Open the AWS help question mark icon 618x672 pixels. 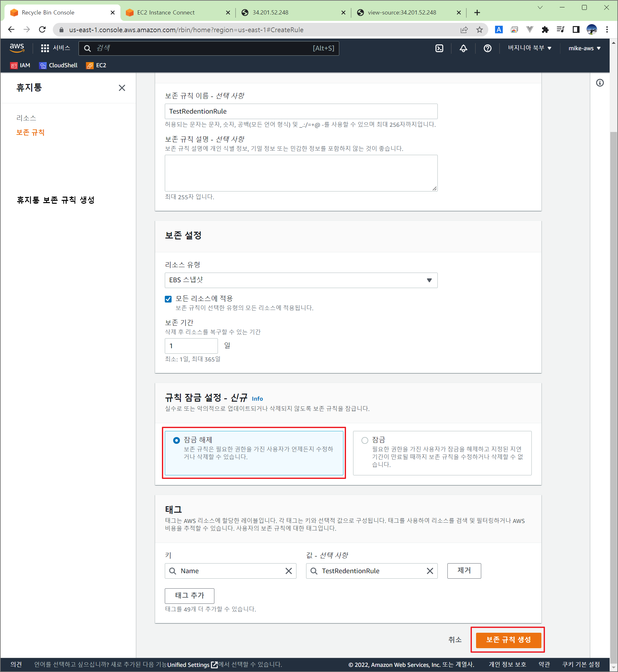point(487,48)
